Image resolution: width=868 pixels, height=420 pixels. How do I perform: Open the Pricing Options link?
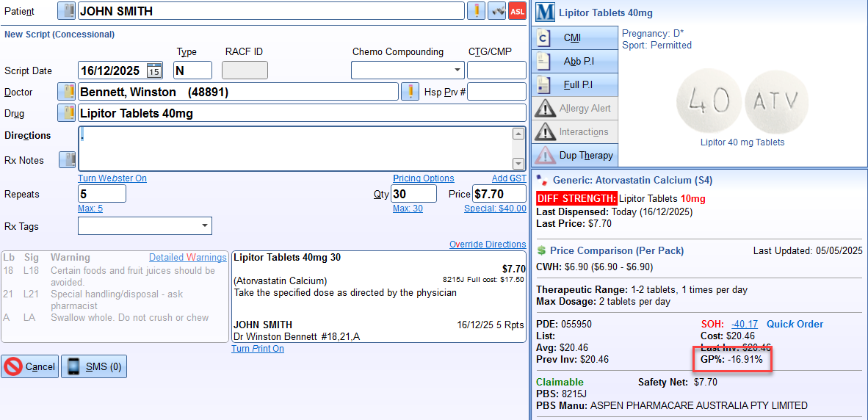point(423,178)
